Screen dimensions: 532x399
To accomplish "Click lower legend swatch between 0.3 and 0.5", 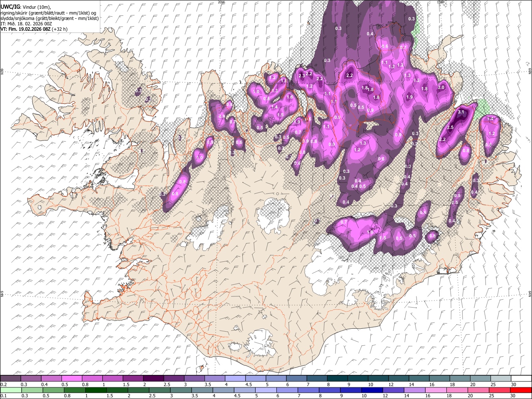I will pos(32,390).
